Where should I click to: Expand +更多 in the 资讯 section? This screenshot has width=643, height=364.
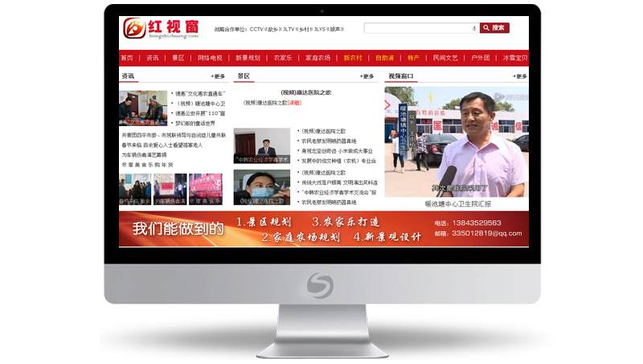(218, 76)
